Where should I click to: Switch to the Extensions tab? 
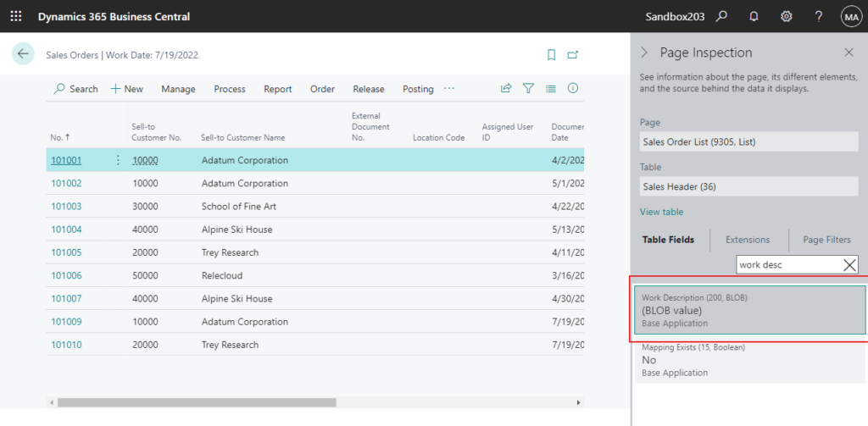point(748,240)
